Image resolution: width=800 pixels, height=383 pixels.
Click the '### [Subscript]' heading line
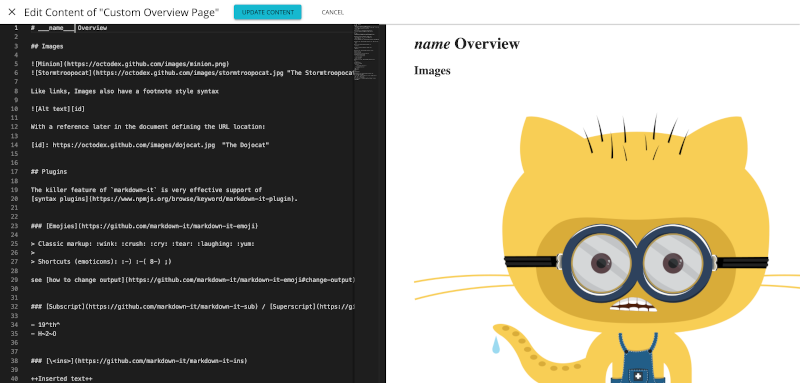coord(192,307)
